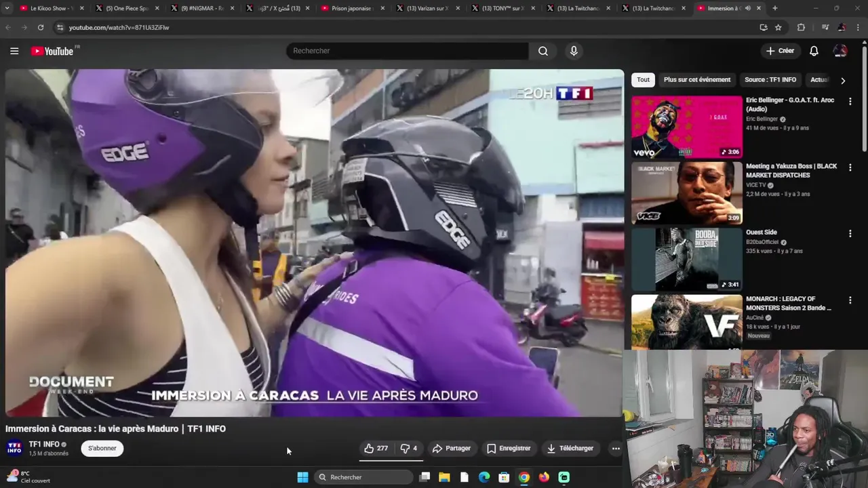This screenshot has width=868, height=488.
Task: Open options for Eric Bellinger video
Action: pyautogui.click(x=850, y=101)
